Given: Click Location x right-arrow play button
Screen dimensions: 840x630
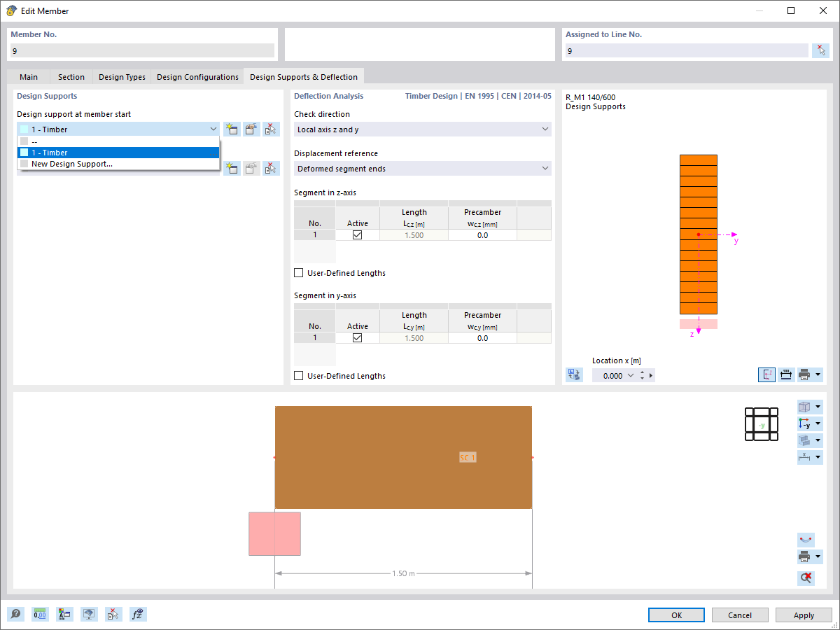Looking at the screenshot, I should click(652, 375).
